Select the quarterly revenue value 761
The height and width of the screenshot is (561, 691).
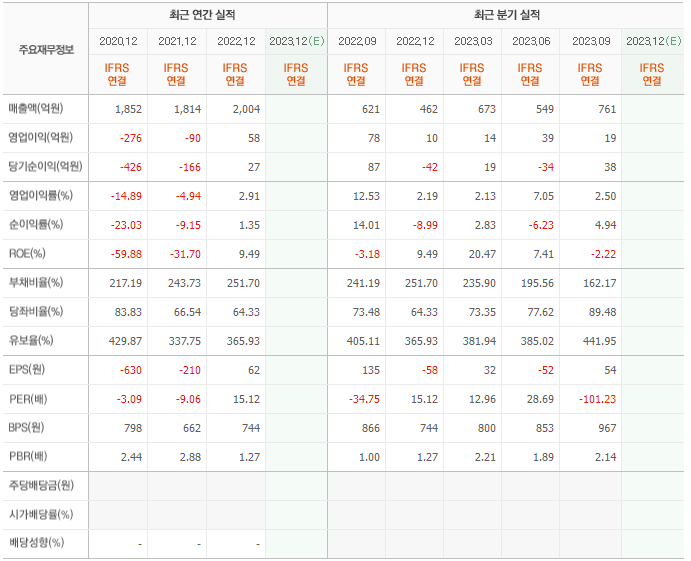pyautogui.click(x=607, y=109)
